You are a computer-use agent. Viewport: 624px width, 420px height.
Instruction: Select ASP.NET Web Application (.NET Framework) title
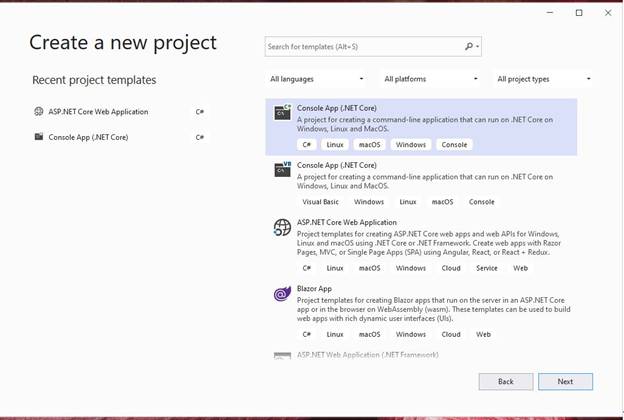(x=368, y=355)
